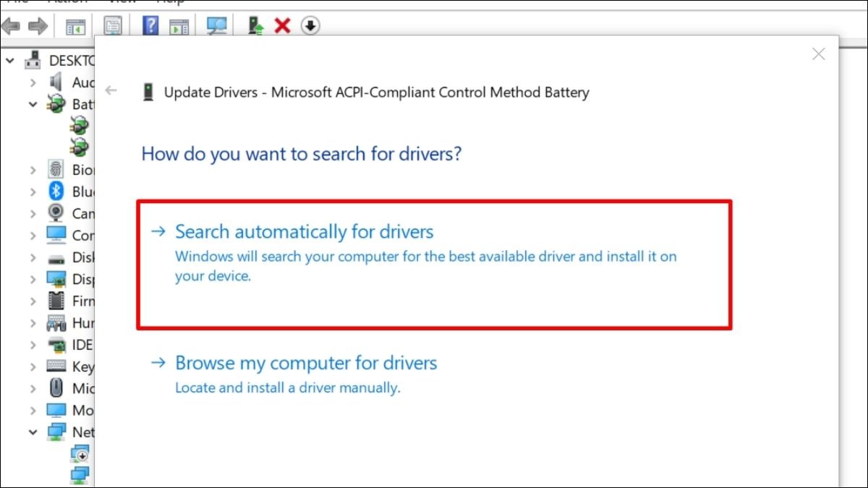
Task: Click "Locate and install a driver manually." text
Action: point(288,388)
